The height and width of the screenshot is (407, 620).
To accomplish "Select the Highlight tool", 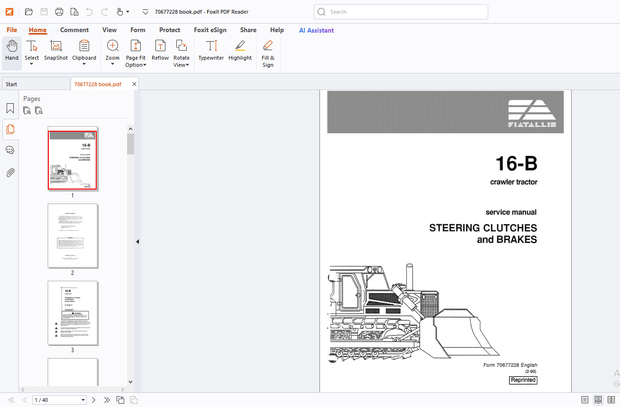I will (x=240, y=50).
